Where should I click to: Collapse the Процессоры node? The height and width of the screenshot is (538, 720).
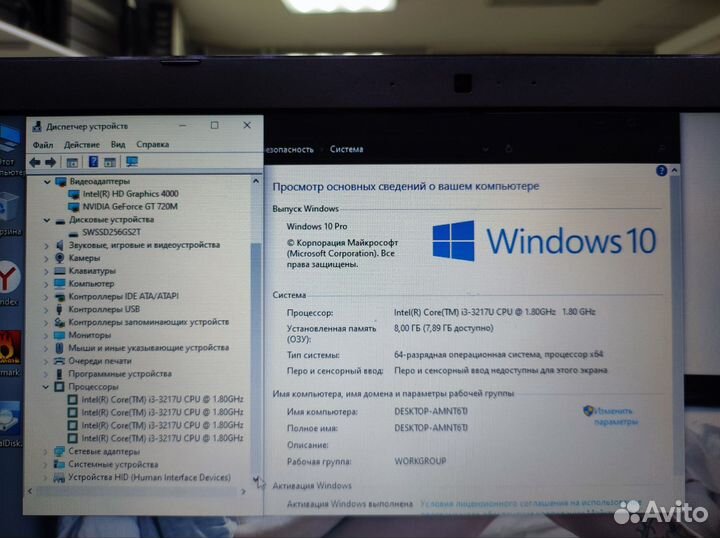pos(45,387)
